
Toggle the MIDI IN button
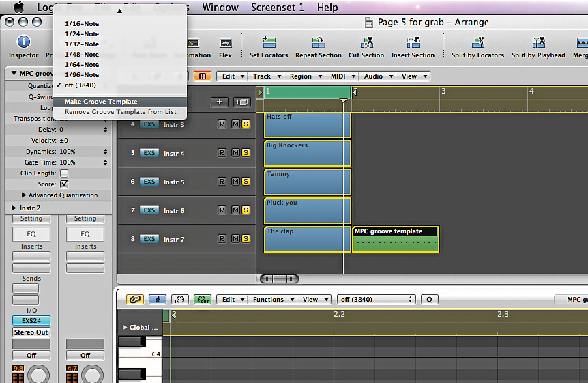(x=180, y=299)
